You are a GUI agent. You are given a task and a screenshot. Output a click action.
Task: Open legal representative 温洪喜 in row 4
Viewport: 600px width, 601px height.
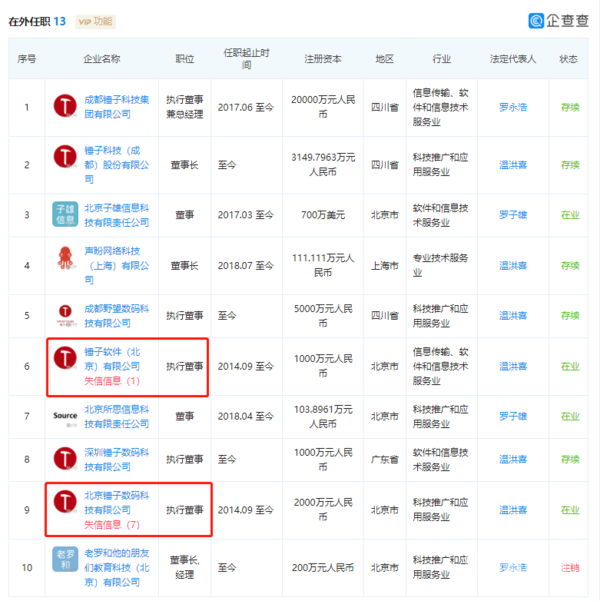click(513, 266)
